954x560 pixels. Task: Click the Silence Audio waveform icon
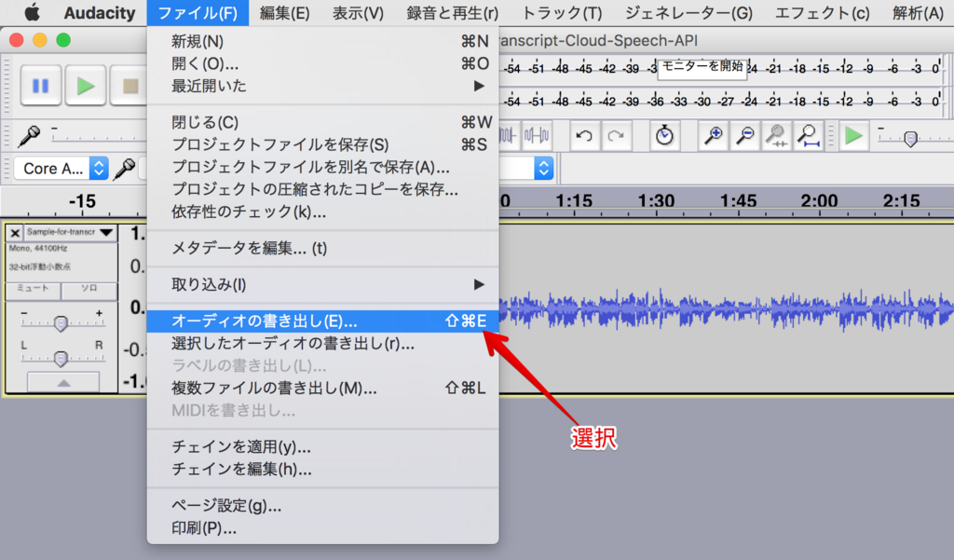click(537, 135)
